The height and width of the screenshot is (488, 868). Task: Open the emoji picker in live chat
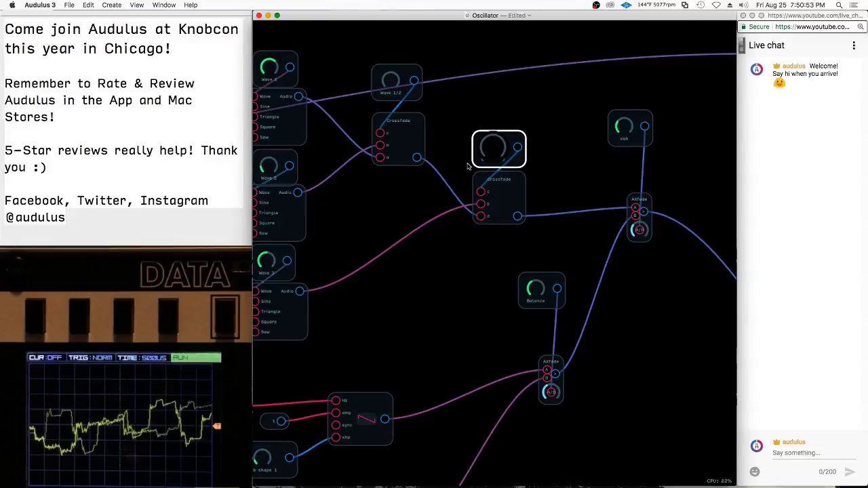pos(755,472)
